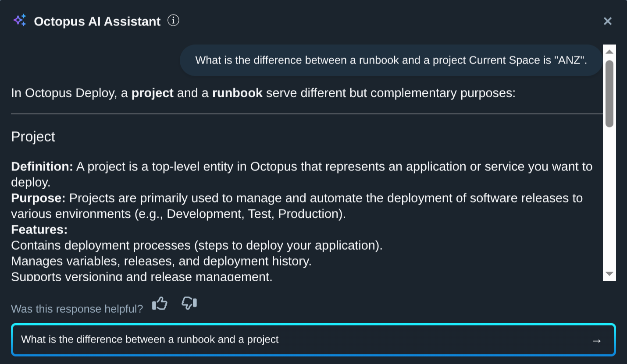Viewport: 627px width, 364px height.
Task: Click the Octopus AI sparkle logo icon
Action: [x=20, y=21]
